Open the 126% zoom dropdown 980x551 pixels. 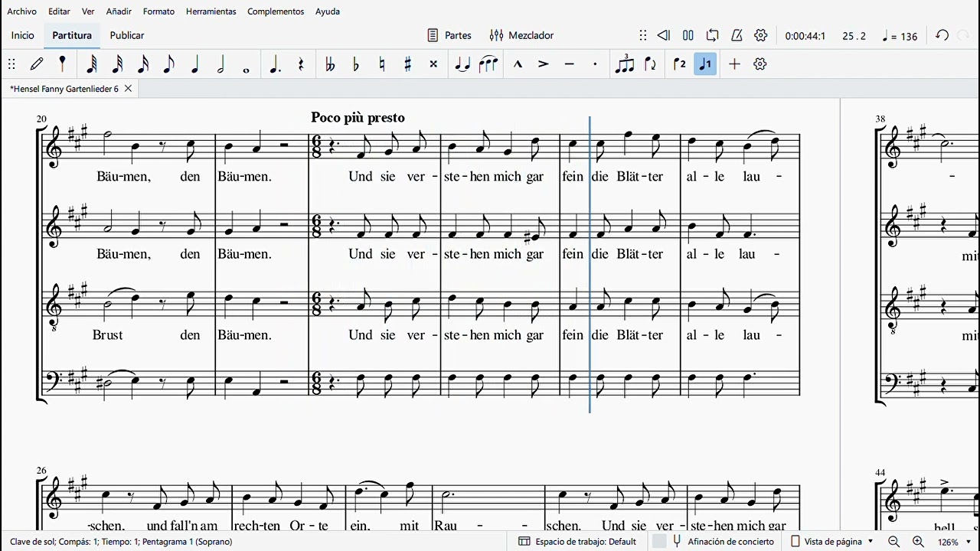point(953,542)
